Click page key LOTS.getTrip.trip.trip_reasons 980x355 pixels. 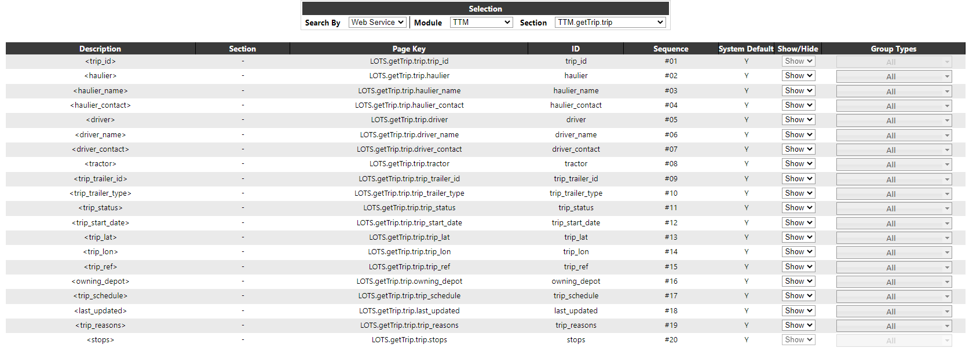point(409,325)
